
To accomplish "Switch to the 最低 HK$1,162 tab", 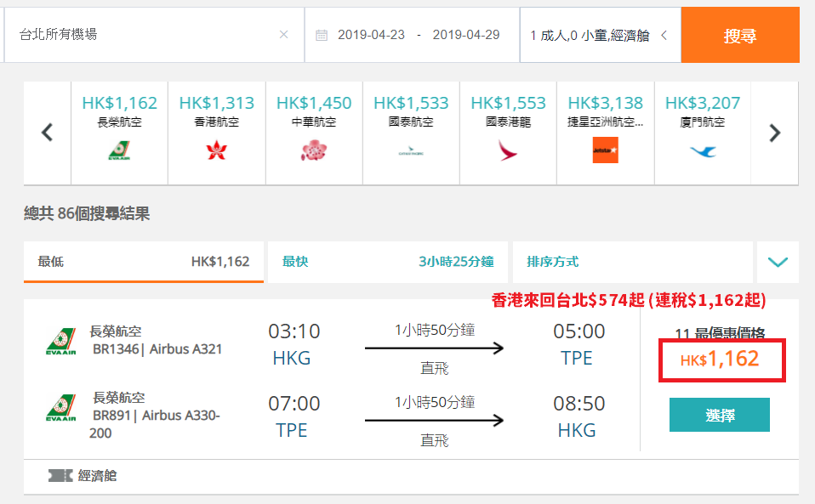I will tap(144, 262).
